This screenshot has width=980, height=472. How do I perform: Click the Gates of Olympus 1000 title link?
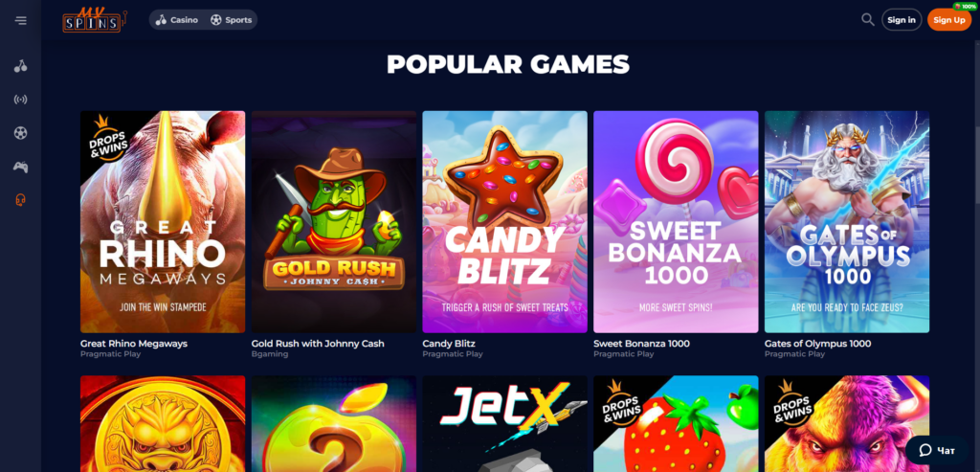(x=817, y=343)
